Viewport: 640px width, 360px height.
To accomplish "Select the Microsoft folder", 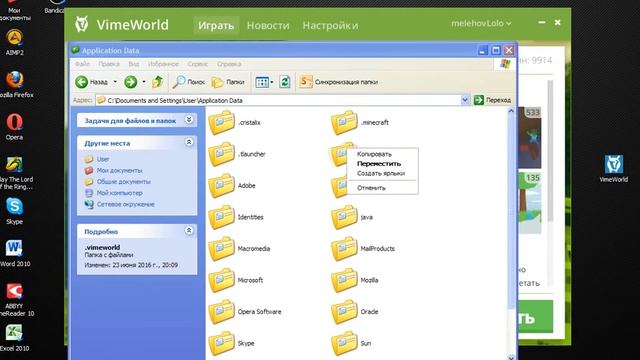I will pyautogui.click(x=236, y=280).
